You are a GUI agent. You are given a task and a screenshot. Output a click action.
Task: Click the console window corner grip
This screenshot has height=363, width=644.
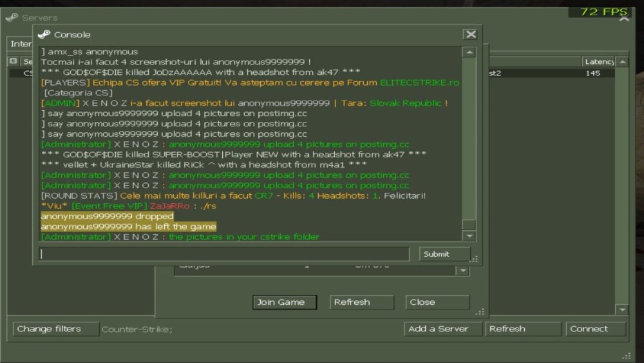[475, 259]
